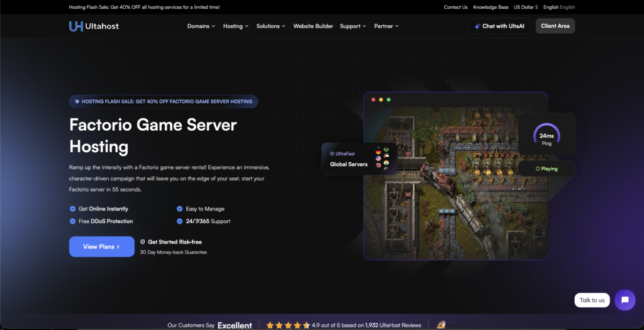The width and height of the screenshot is (644, 330).
Task: Click the Ultahost logo
Action: pos(94,26)
